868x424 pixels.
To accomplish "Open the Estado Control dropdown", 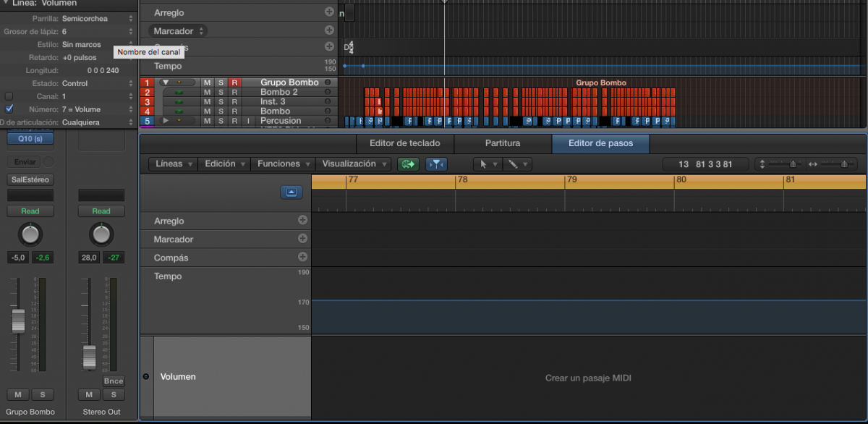I will 98,83.
